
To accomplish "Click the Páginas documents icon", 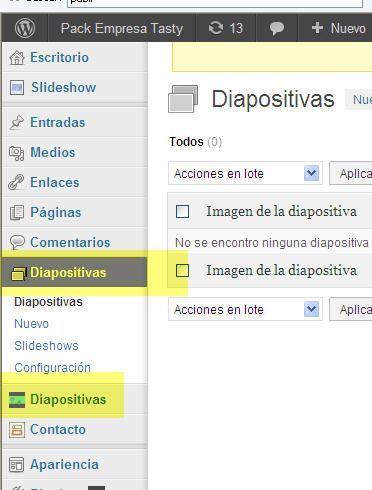I will coord(17,213).
